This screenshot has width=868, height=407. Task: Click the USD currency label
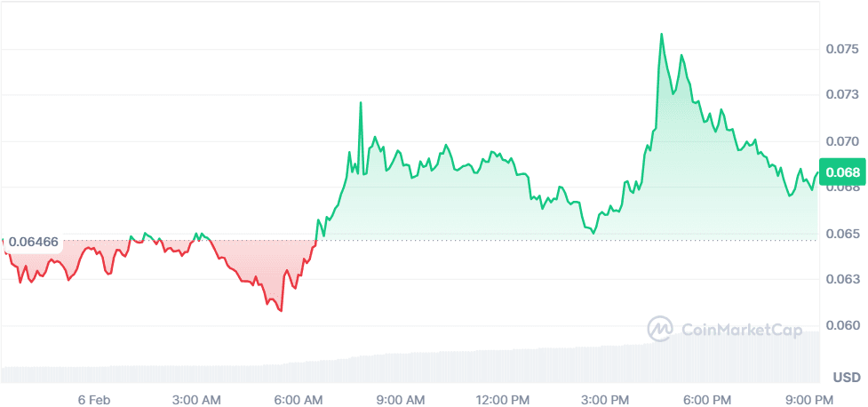point(846,379)
